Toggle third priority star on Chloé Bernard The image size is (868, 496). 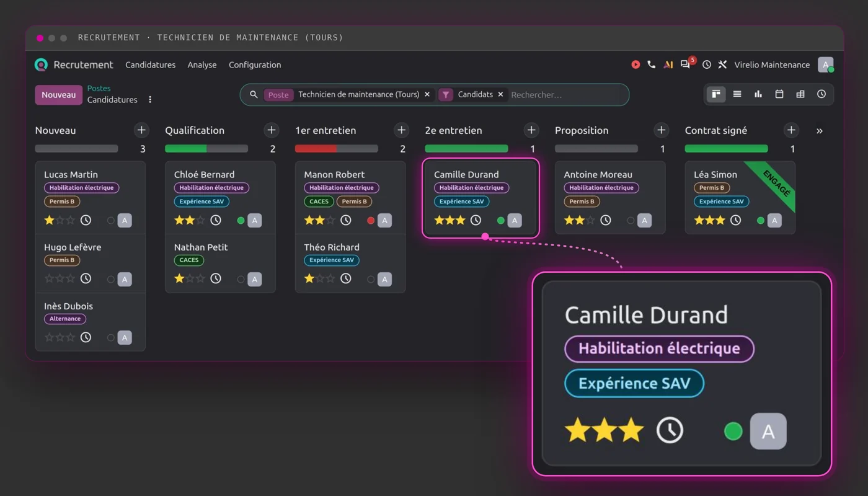tap(200, 220)
